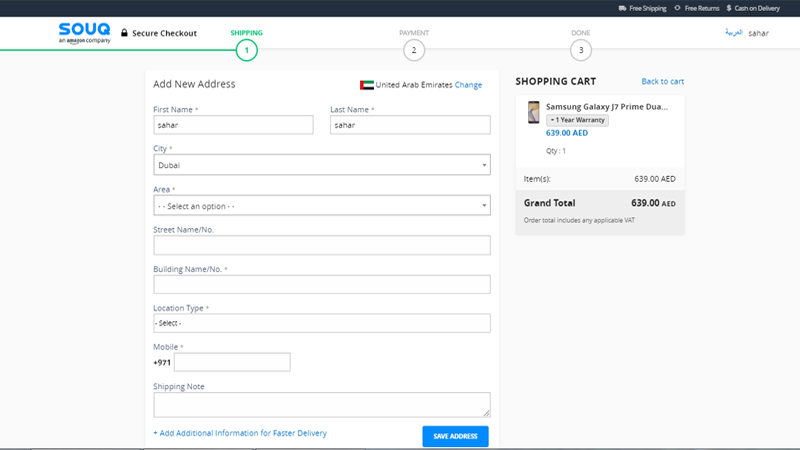This screenshot has width=800, height=450.
Task: Click the Secure Checkout lock icon
Action: click(124, 33)
